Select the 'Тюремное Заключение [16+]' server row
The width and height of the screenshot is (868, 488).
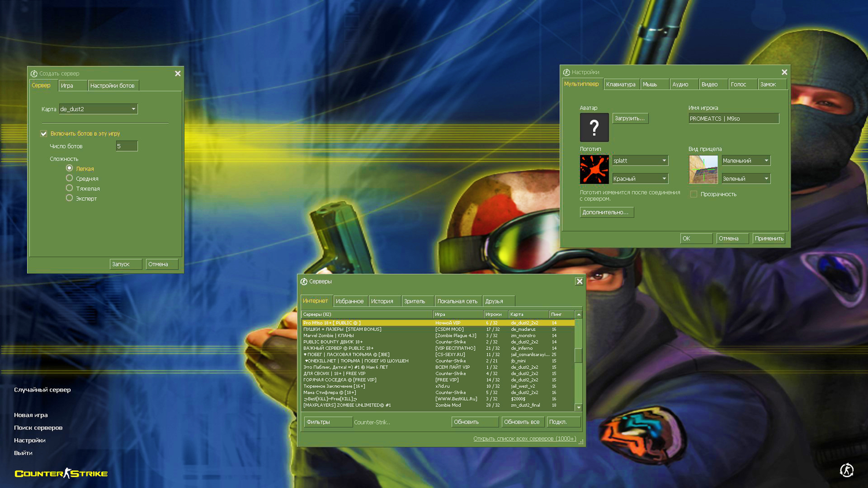(x=439, y=386)
